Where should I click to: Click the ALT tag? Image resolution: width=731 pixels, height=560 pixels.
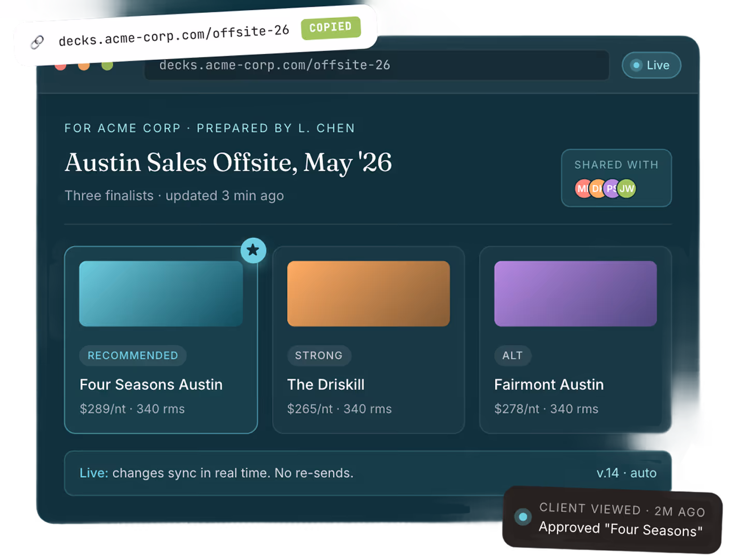[513, 356]
